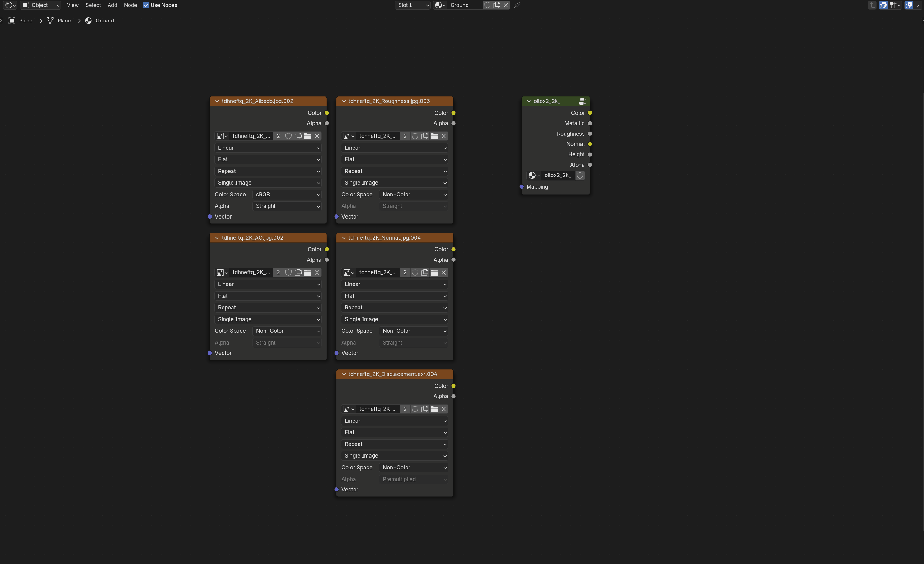
Task: Browse images in the AO node
Action: [222, 273]
